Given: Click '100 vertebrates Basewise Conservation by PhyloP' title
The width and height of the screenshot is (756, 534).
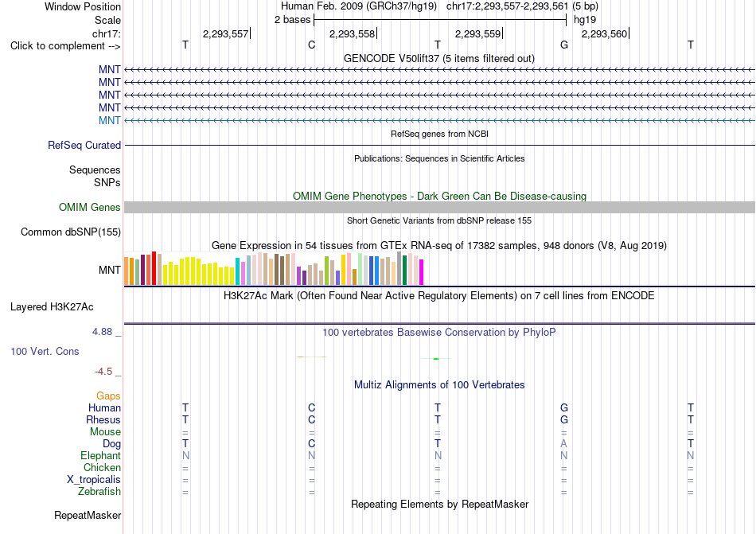Looking at the screenshot, I should [x=439, y=333].
